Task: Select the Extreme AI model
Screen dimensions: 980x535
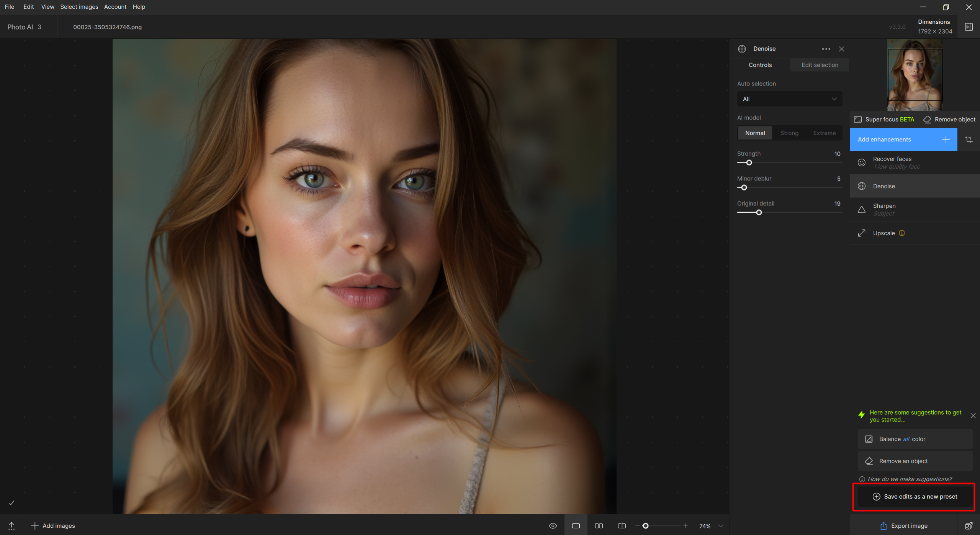Action: click(x=824, y=133)
